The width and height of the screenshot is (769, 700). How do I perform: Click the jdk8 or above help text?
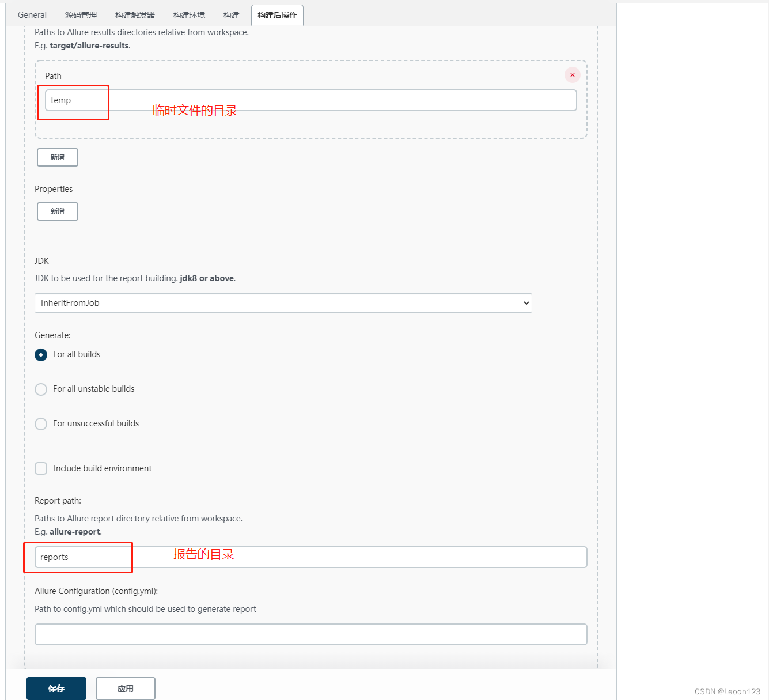coord(207,278)
